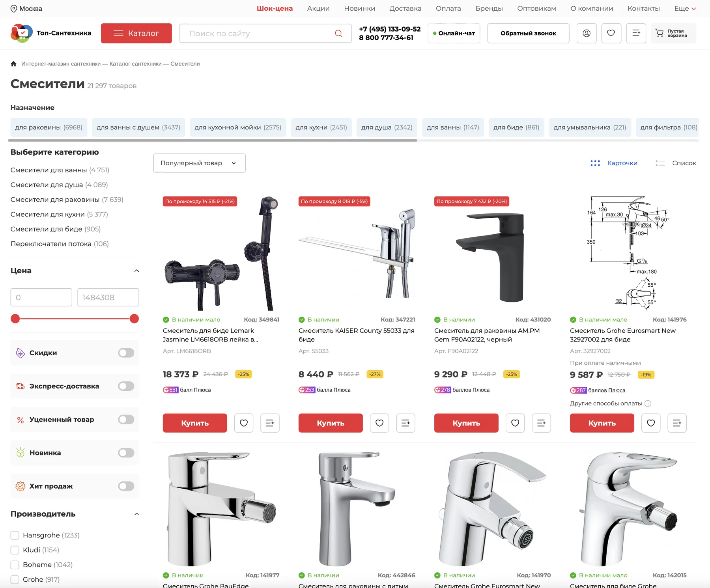Switch to Список list view
This screenshot has height=588, width=710.
pyautogui.click(x=676, y=163)
